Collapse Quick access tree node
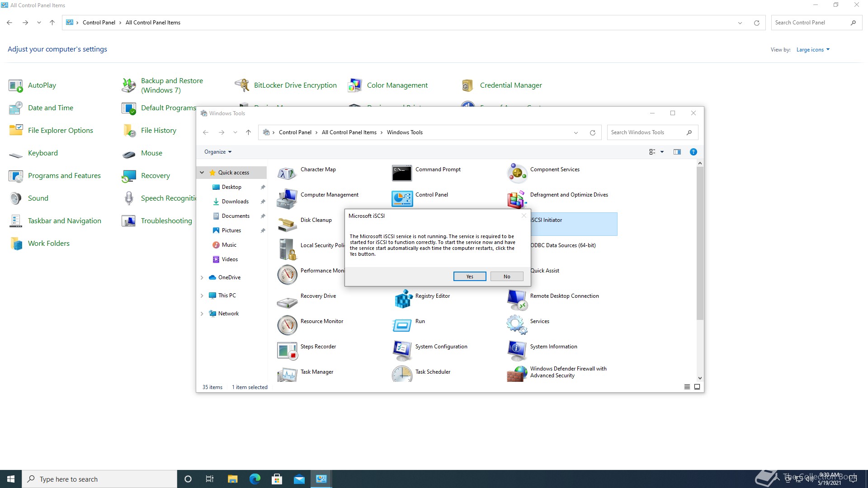868x488 pixels. click(x=202, y=173)
